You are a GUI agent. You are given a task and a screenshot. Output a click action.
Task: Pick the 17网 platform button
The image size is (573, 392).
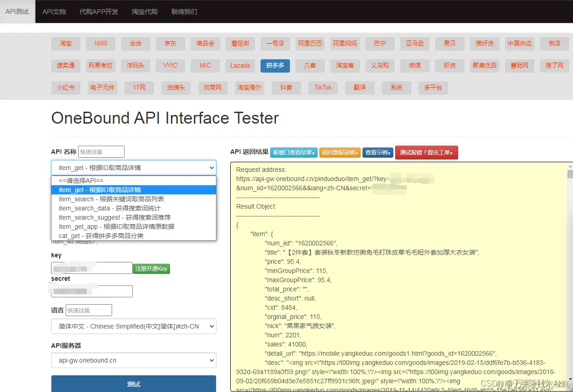(x=139, y=88)
